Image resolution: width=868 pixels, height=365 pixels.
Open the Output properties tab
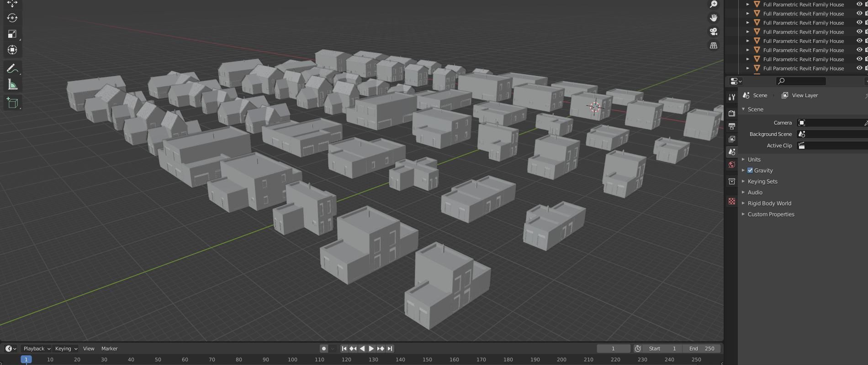[732, 126]
